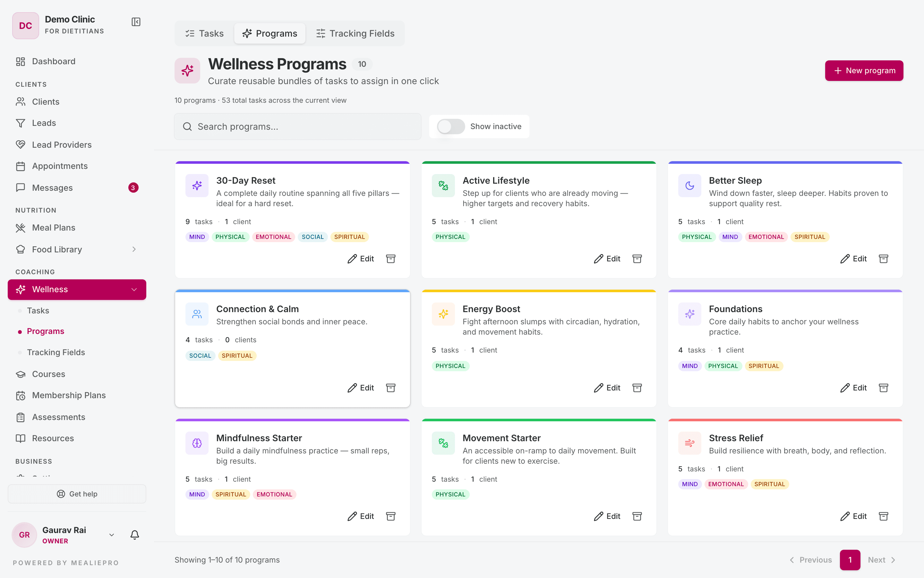Image resolution: width=924 pixels, height=578 pixels.
Task: Archive the Better Sleep program
Action: point(883,259)
